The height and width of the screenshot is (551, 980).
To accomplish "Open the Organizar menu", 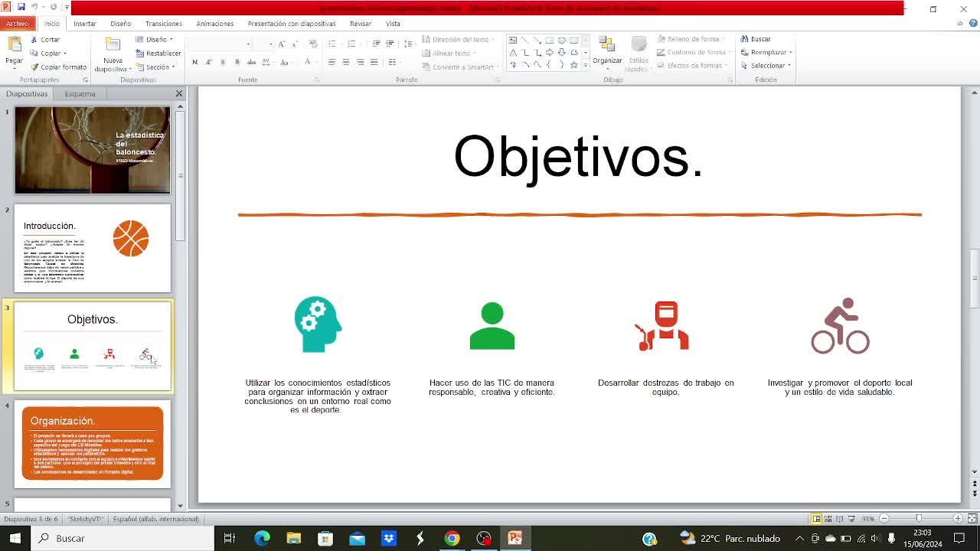I will [607, 54].
